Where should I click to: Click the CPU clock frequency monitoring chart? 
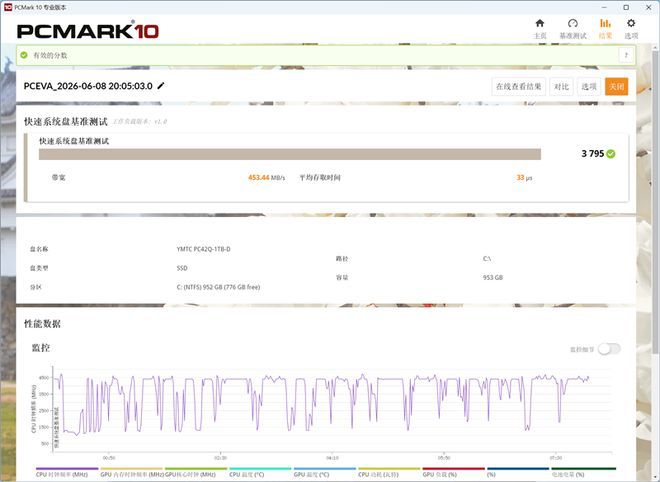click(x=331, y=411)
